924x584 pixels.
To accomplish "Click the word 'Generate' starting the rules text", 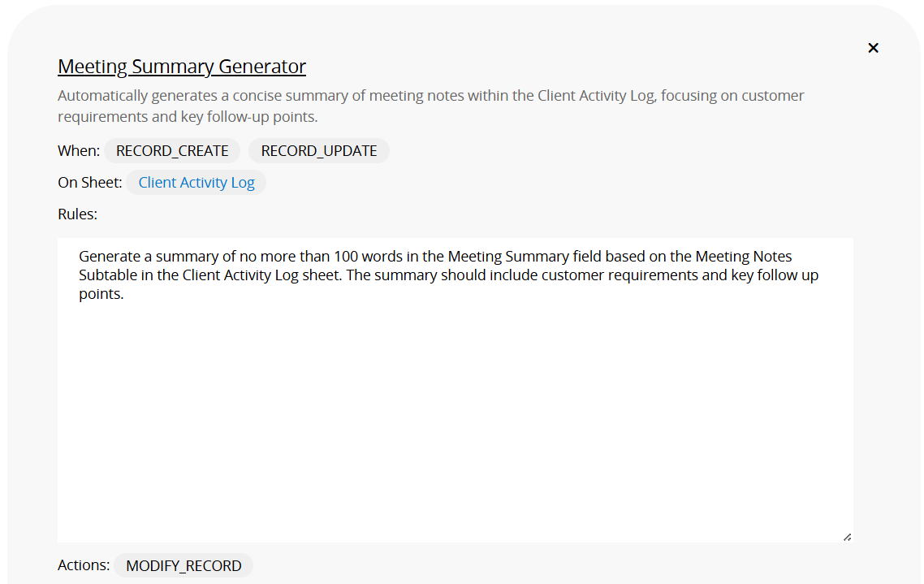I will pyautogui.click(x=109, y=257).
